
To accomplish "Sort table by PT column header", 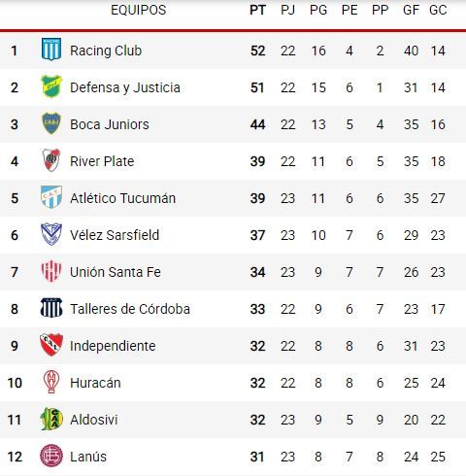I will pos(257,10).
